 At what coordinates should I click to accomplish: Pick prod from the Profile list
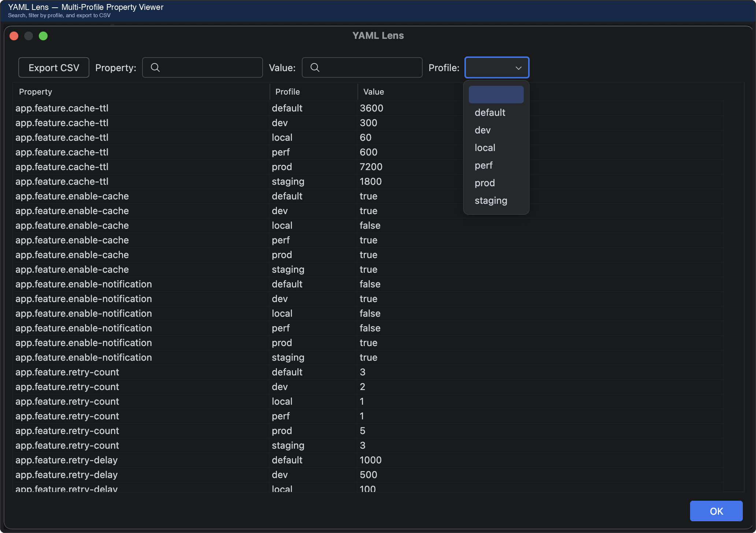485,183
